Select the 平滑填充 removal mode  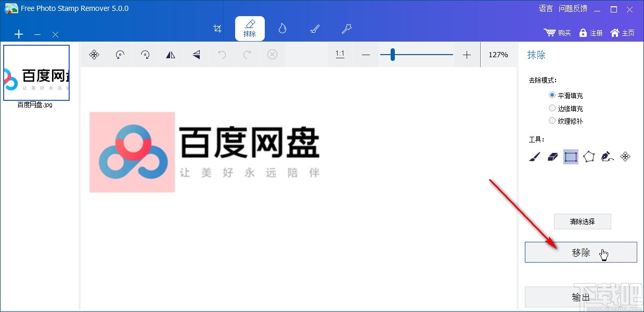[x=552, y=95]
